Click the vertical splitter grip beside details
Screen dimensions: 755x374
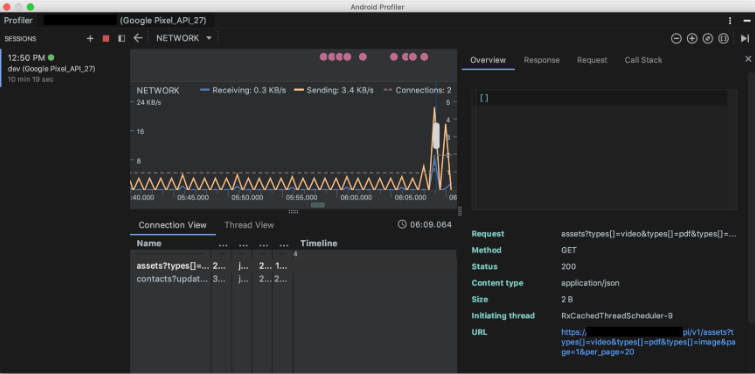pos(459,211)
